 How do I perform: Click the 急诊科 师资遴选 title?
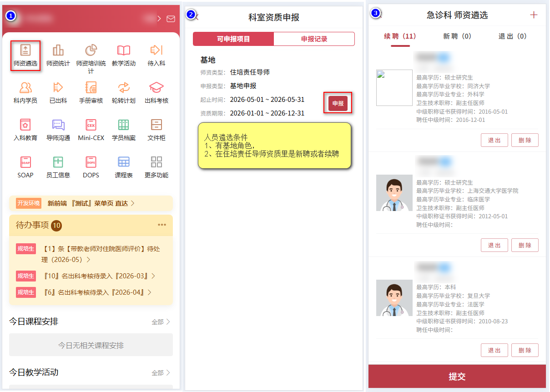pos(457,15)
